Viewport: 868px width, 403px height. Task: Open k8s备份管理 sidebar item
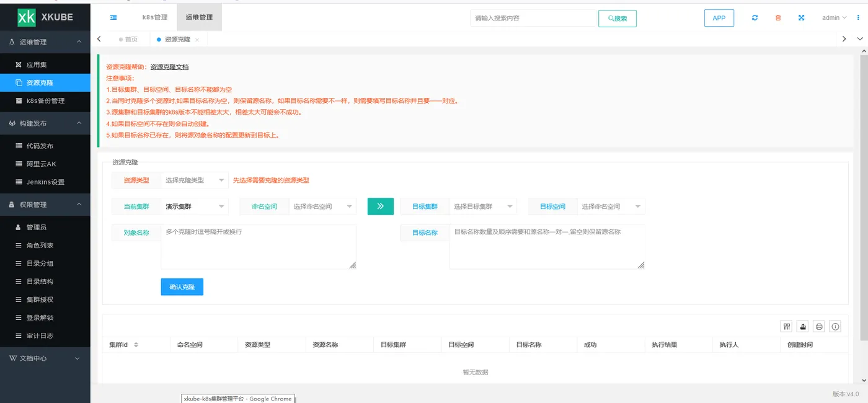coord(45,100)
